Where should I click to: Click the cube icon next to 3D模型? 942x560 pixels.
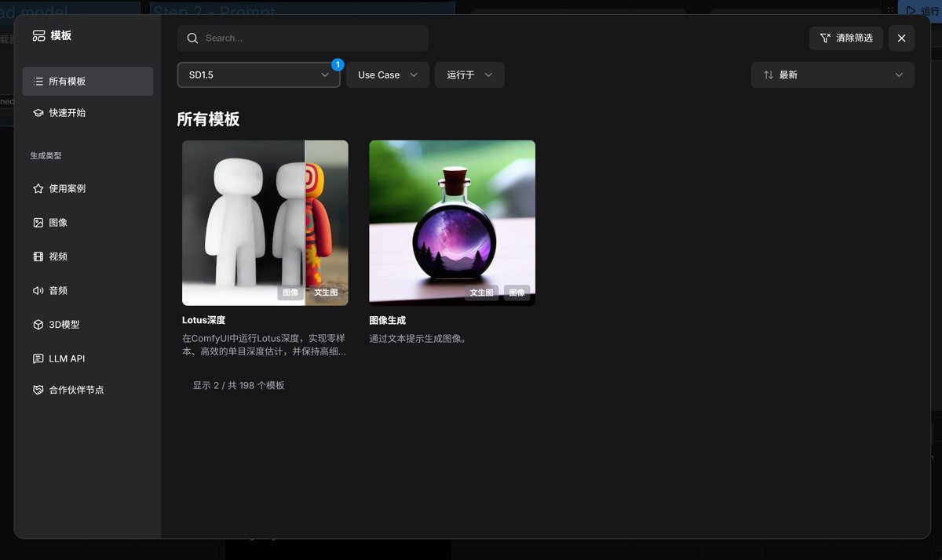pyautogui.click(x=38, y=325)
